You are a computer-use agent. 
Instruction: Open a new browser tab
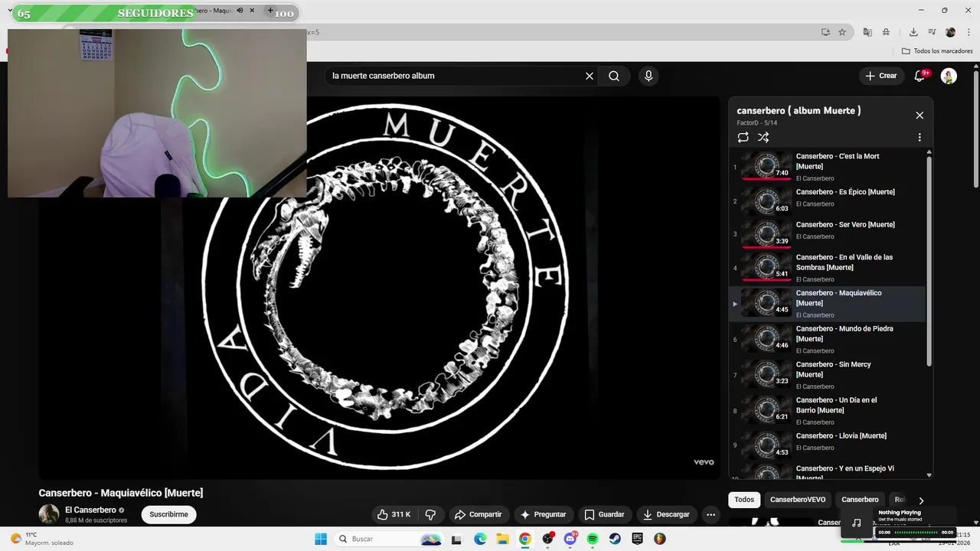pyautogui.click(x=269, y=11)
